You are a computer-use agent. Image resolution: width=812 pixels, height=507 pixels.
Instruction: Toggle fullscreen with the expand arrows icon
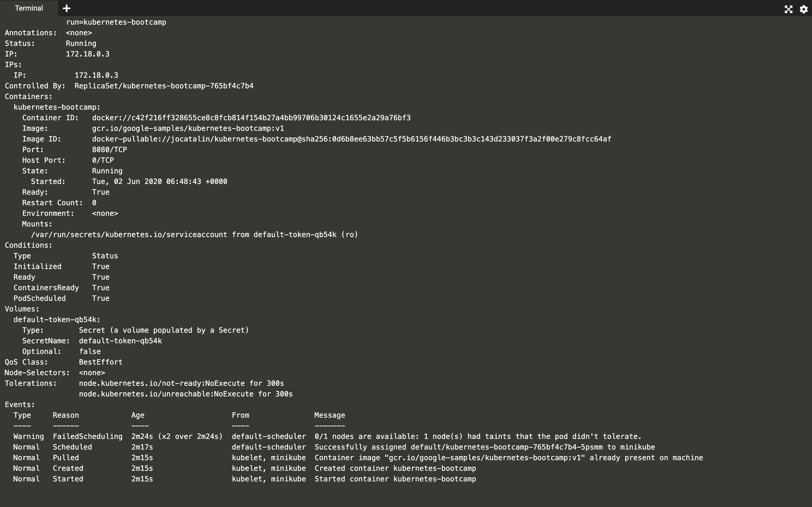pyautogui.click(x=788, y=9)
